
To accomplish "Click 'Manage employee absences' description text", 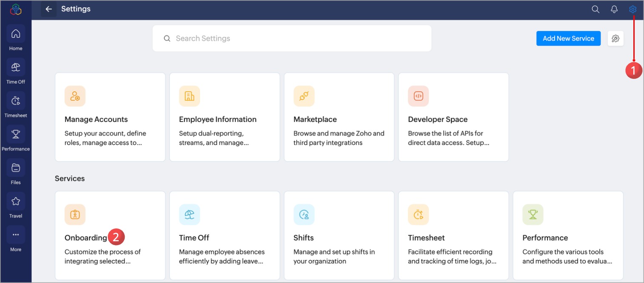I will [222, 252].
